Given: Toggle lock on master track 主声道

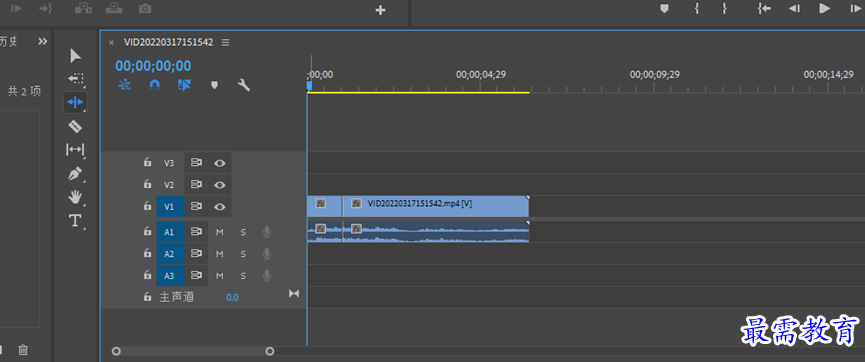Looking at the screenshot, I should pos(147,296).
